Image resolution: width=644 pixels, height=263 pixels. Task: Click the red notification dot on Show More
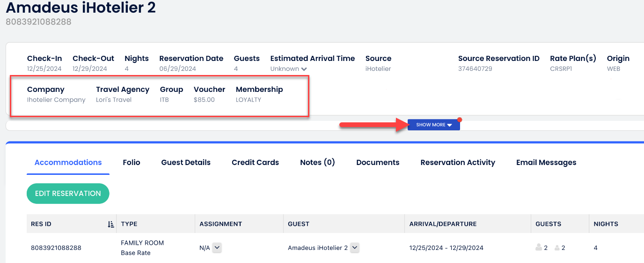coord(460,120)
